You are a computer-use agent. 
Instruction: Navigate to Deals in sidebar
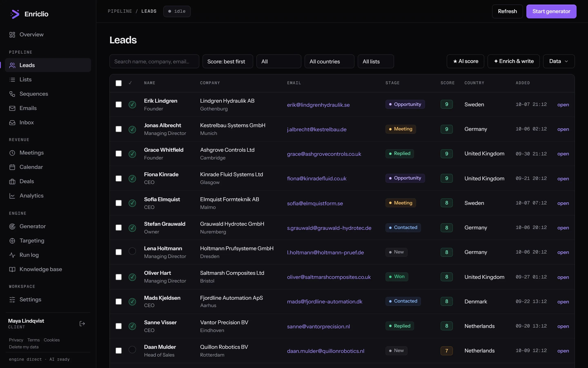(48, 182)
